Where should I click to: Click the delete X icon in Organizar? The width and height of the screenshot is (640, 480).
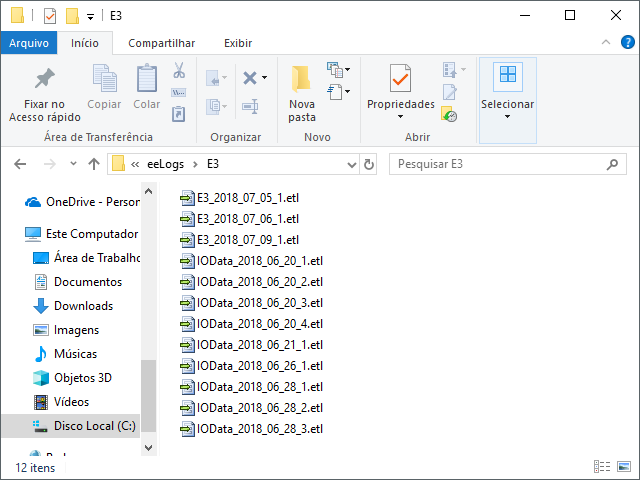point(250,78)
